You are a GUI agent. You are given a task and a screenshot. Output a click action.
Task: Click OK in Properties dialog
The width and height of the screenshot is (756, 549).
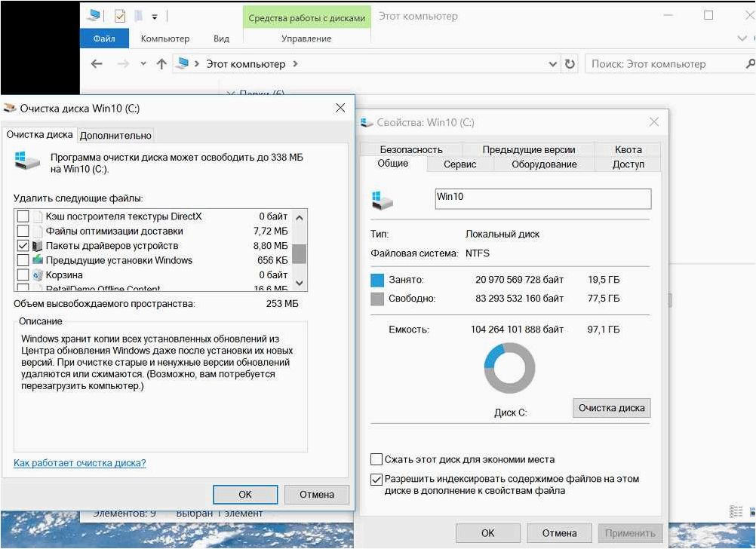488,533
